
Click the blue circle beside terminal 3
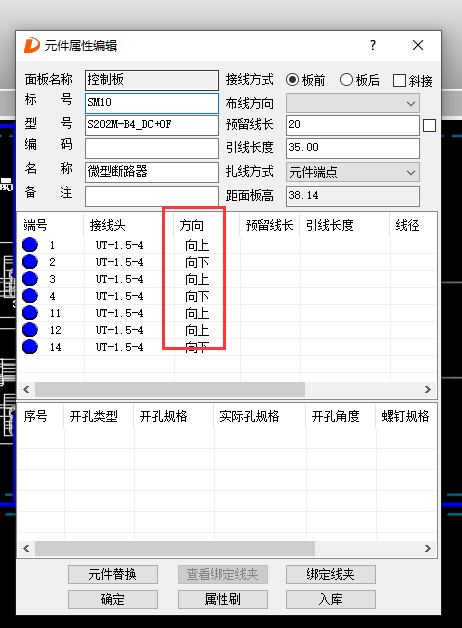tap(30, 278)
